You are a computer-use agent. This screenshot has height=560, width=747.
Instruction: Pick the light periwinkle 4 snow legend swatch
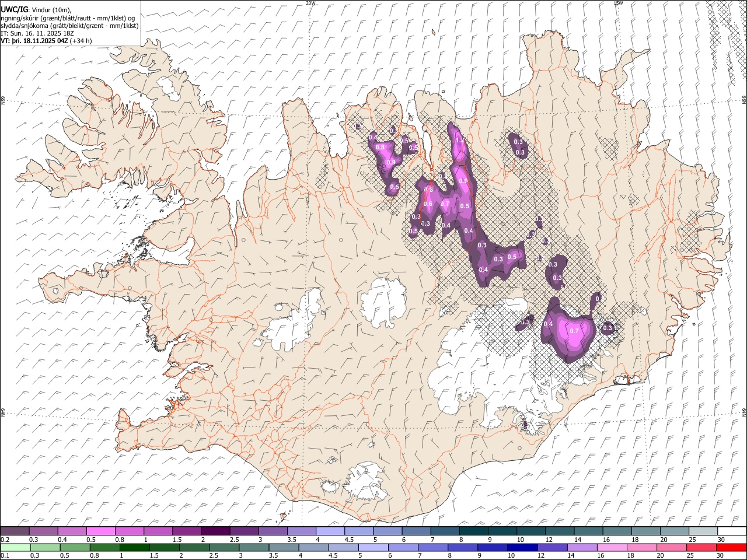pyautogui.click(x=330, y=531)
